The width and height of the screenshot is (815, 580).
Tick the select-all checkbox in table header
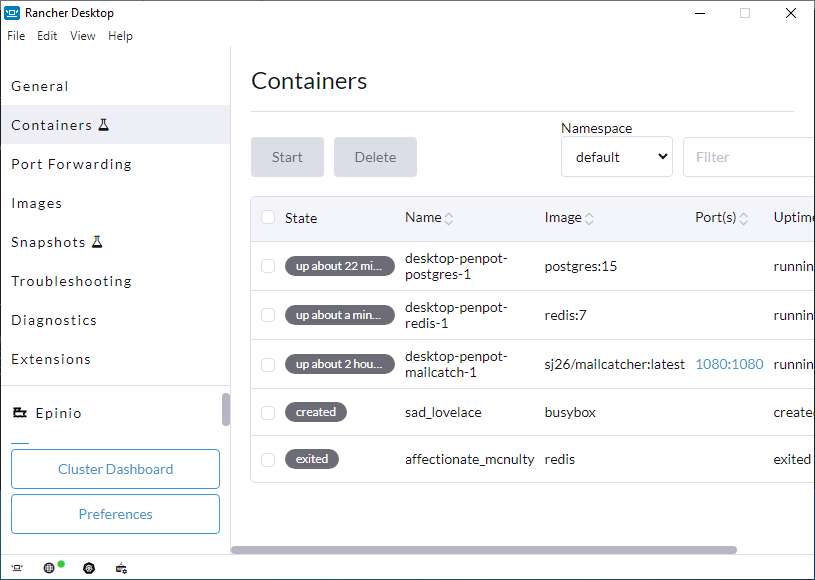(268, 217)
